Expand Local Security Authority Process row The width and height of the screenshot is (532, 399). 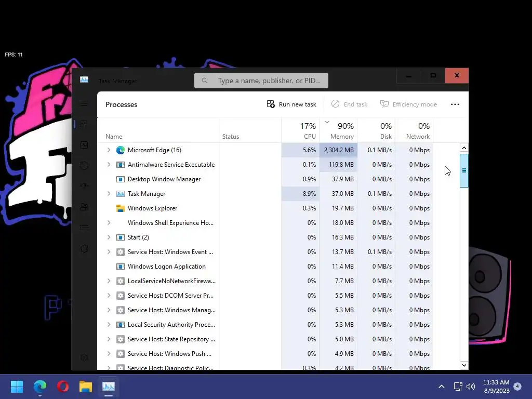(x=109, y=325)
